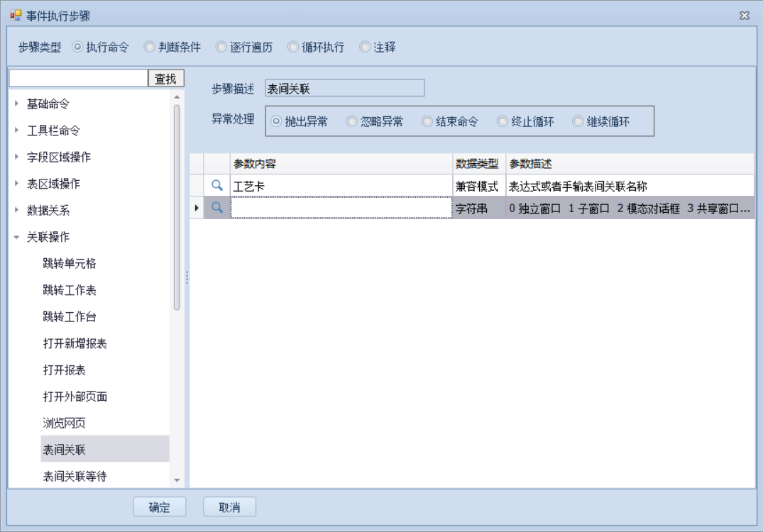This screenshot has width=763, height=532.
Task: Collapse the 关联操作 tree node
Action: coord(17,238)
